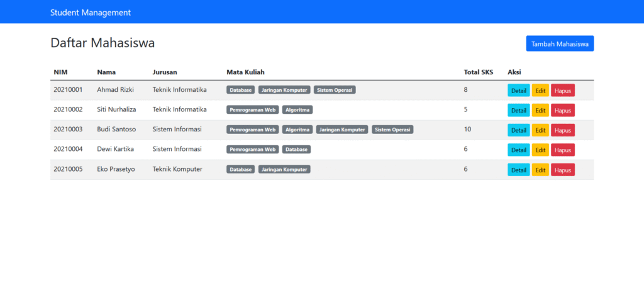The height and width of the screenshot is (293, 644).
Task: Show Detail for Budi Santoso
Action: click(519, 130)
